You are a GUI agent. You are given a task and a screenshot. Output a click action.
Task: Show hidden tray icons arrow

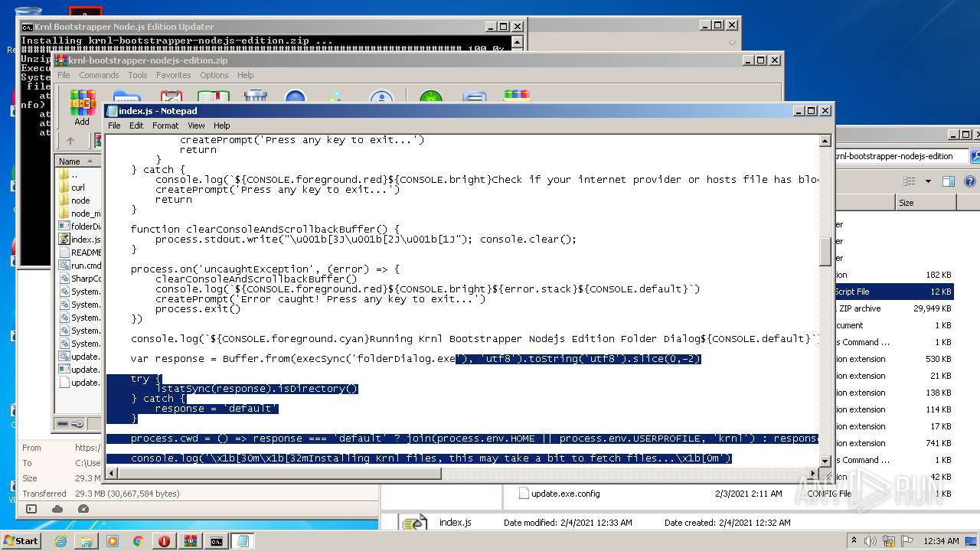[x=853, y=541]
